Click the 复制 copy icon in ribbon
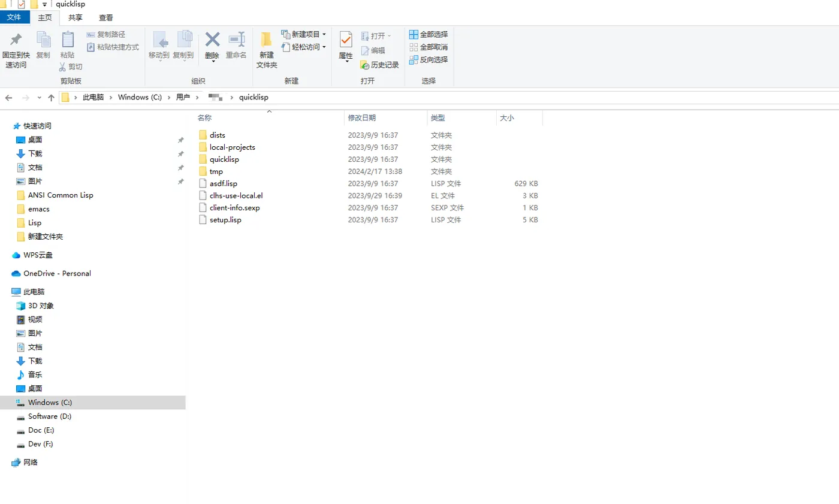The height and width of the screenshot is (504, 839). [43, 40]
